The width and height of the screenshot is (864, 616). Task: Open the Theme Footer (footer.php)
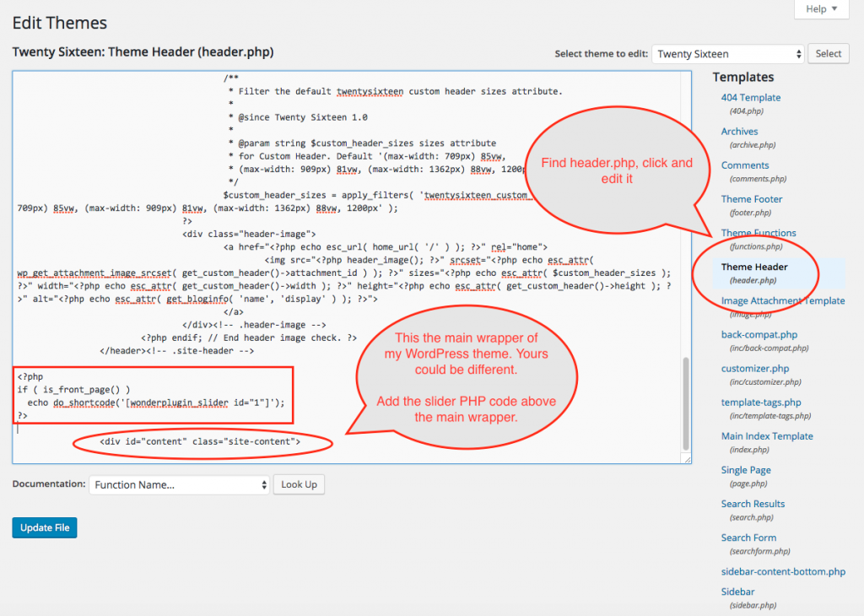pyautogui.click(x=751, y=198)
